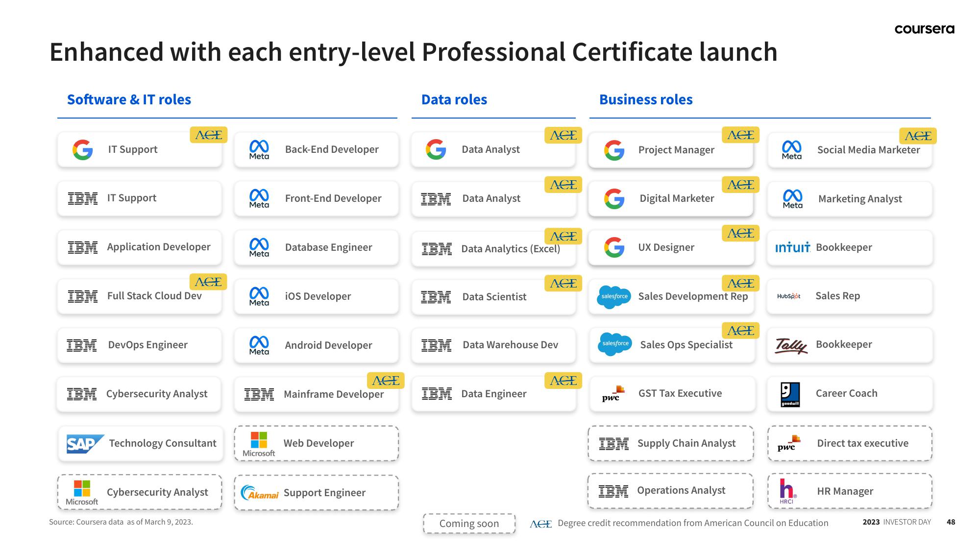Open the Data Scientist card

point(493,297)
